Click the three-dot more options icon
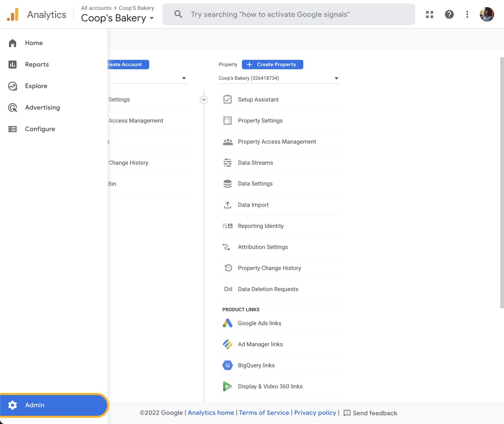Image resolution: width=504 pixels, height=424 pixels. tap(467, 14)
